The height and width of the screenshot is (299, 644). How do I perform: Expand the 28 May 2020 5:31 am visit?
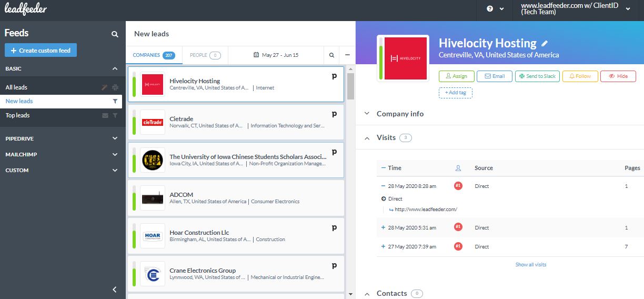click(384, 228)
